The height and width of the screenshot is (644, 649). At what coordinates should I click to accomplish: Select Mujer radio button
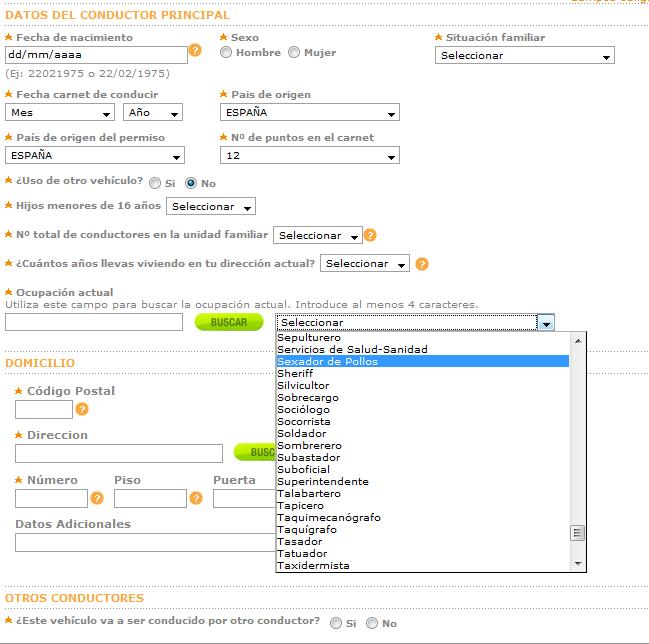click(x=294, y=53)
